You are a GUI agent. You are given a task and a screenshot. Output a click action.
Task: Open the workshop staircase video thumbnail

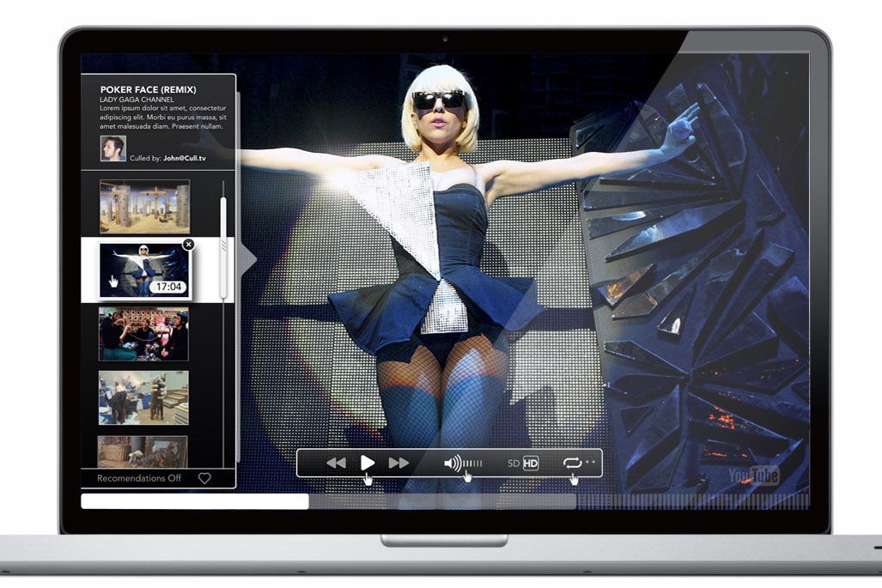(x=143, y=397)
